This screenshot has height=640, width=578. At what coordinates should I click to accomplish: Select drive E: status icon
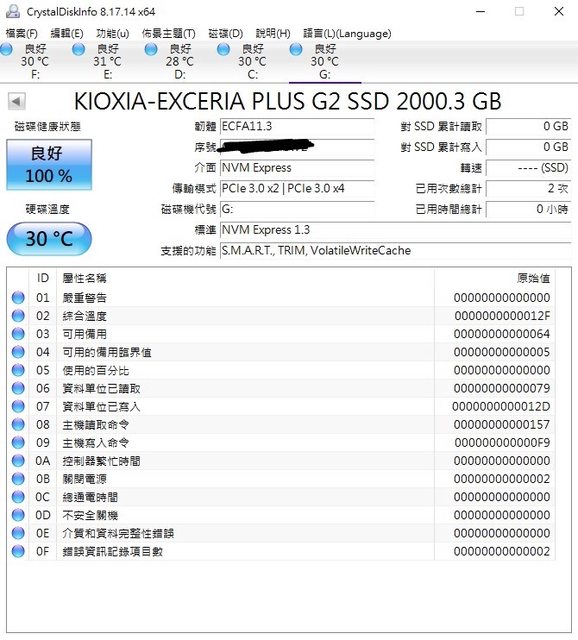[78, 49]
